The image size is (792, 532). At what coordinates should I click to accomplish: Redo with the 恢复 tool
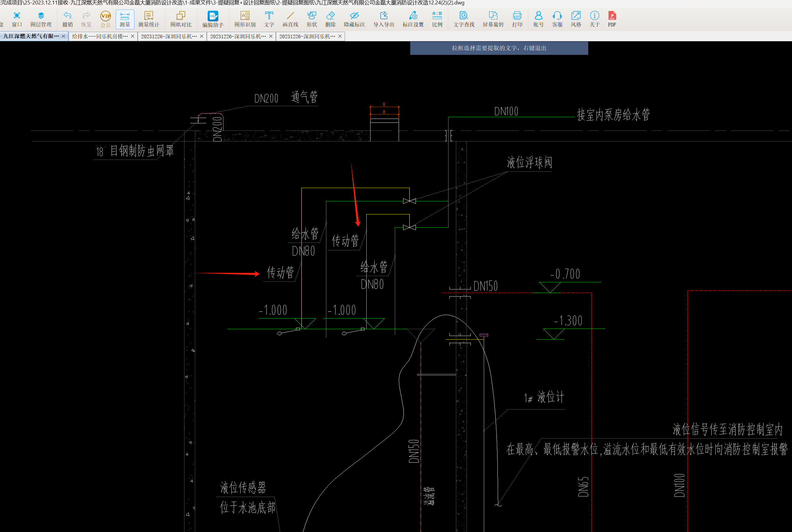point(86,19)
